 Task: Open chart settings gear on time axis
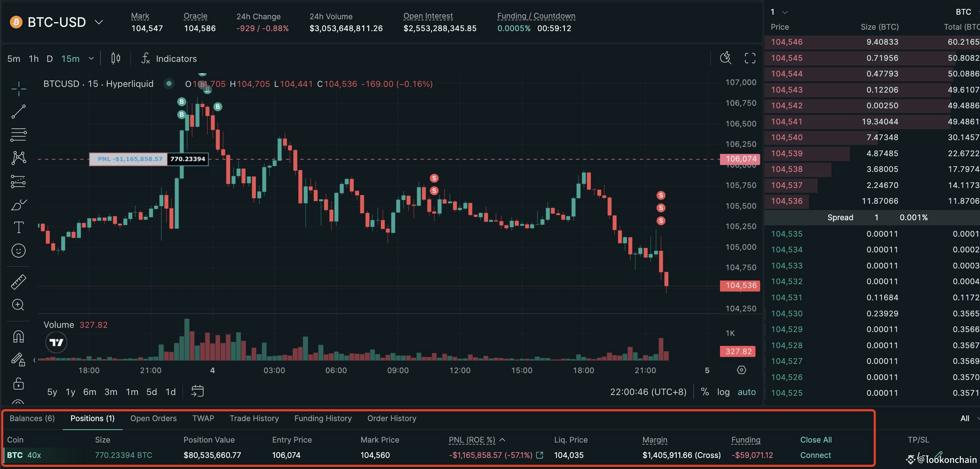coord(741,370)
